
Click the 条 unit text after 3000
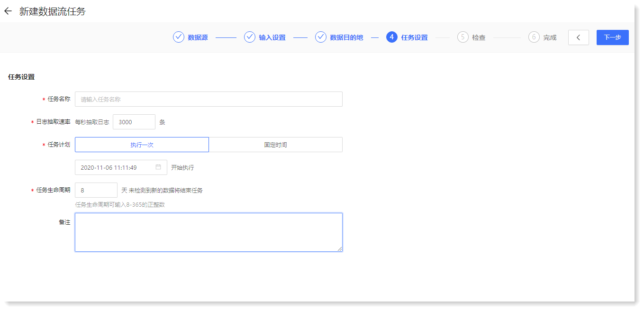pyautogui.click(x=162, y=122)
